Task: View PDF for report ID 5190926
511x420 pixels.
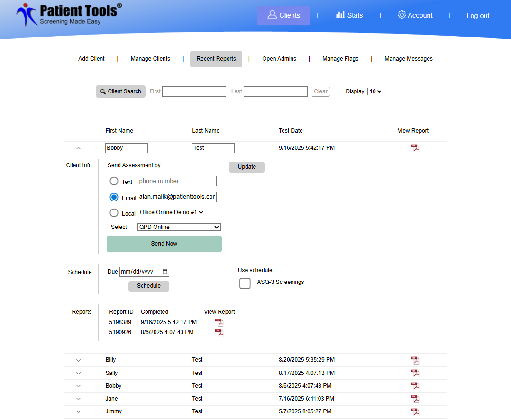Action: 219,333
